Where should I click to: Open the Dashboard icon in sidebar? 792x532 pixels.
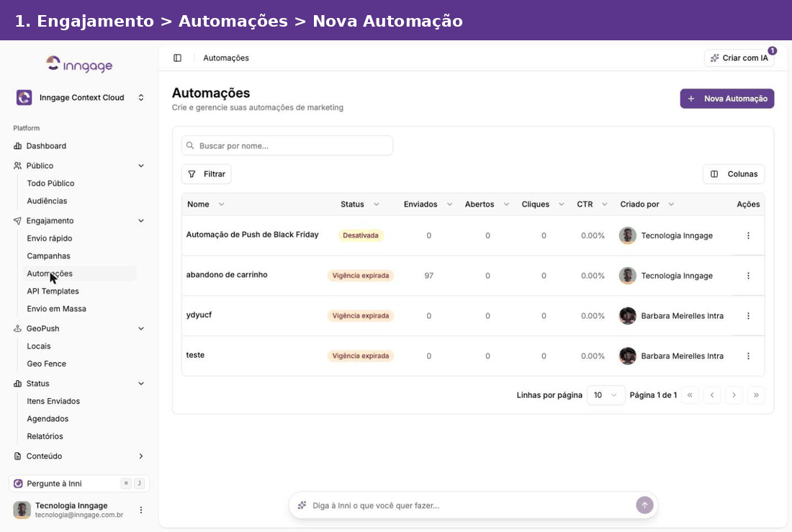click(18, 146)
